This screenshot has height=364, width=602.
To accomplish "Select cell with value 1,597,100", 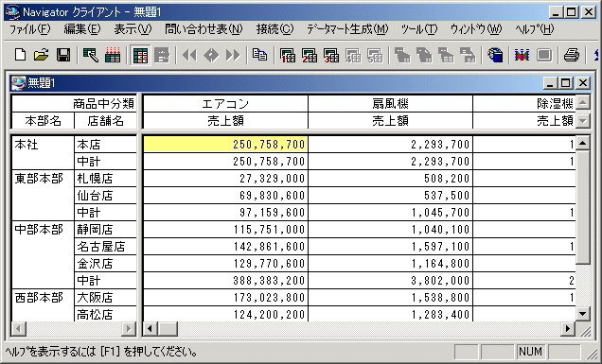I will (x=391, y=246).
